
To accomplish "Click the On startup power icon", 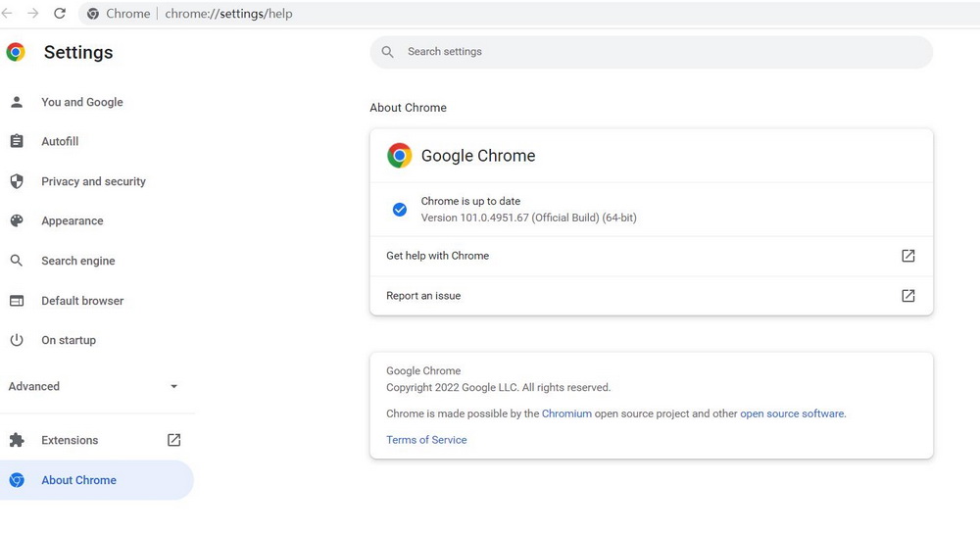I will click(17, 340).
